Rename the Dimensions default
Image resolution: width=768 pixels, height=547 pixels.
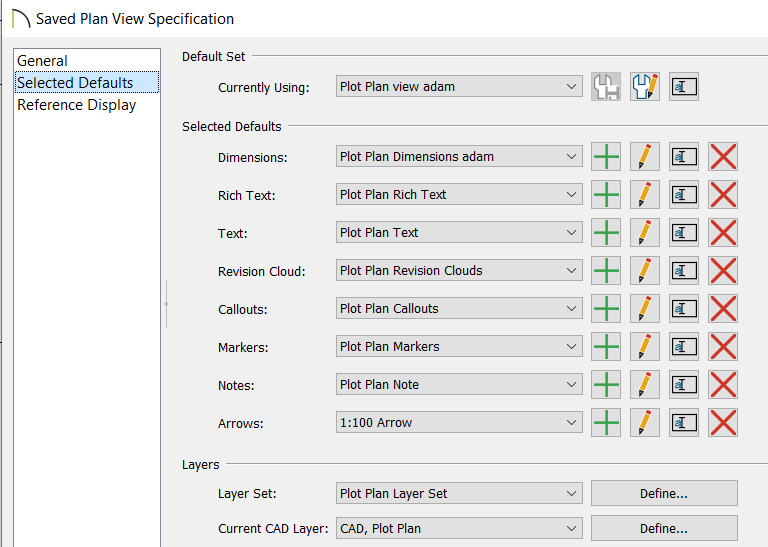point(684,157)
